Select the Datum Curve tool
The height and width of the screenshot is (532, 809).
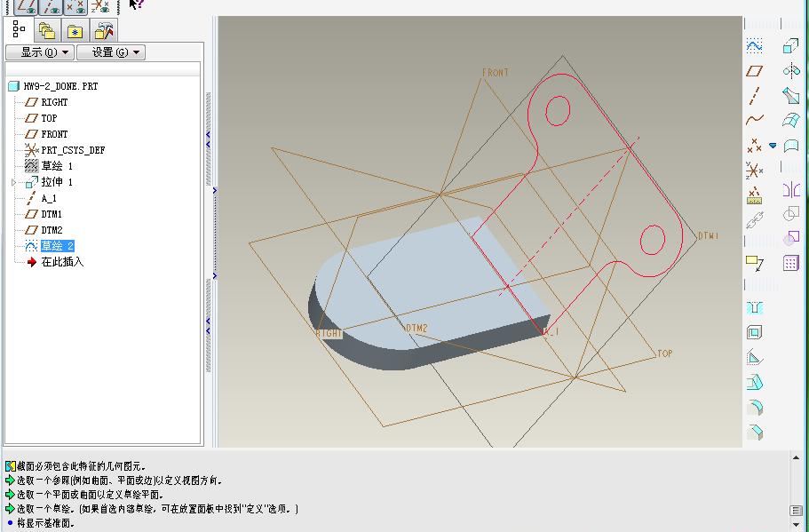[754, 120]
